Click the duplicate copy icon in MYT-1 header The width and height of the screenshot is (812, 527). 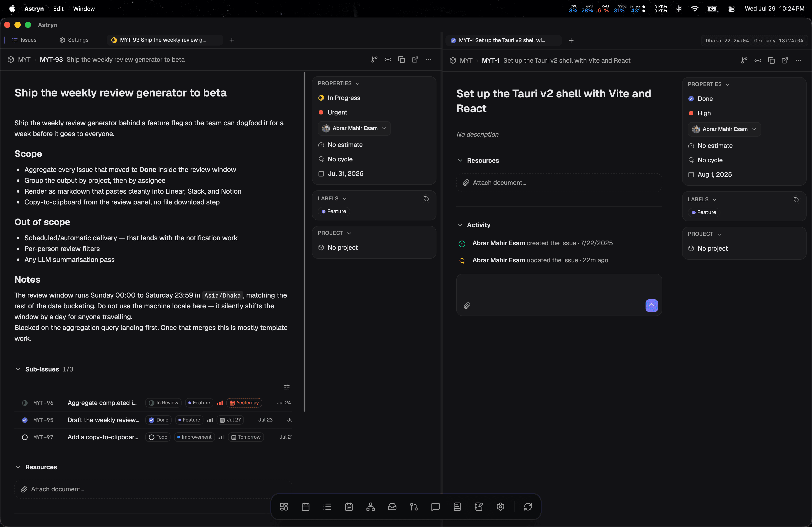coord(771,60)
